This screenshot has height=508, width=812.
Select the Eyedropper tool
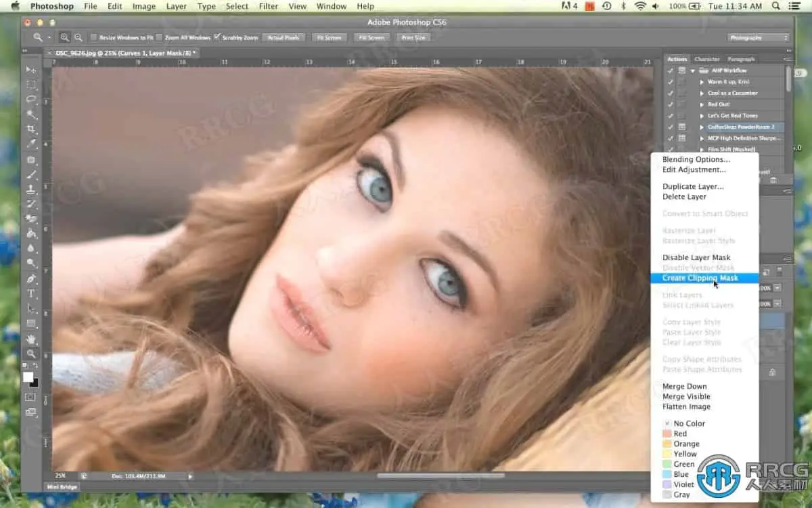pos(31,144)
